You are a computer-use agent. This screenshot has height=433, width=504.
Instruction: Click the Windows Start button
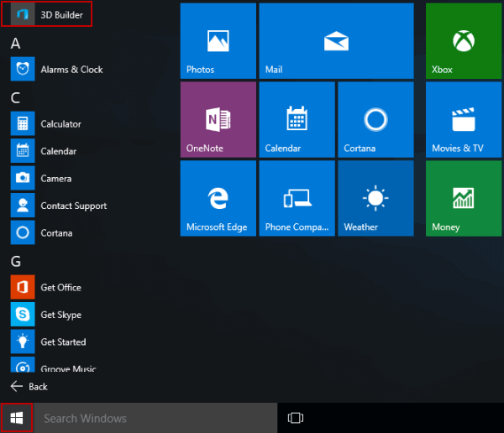(x=17, y=418)
